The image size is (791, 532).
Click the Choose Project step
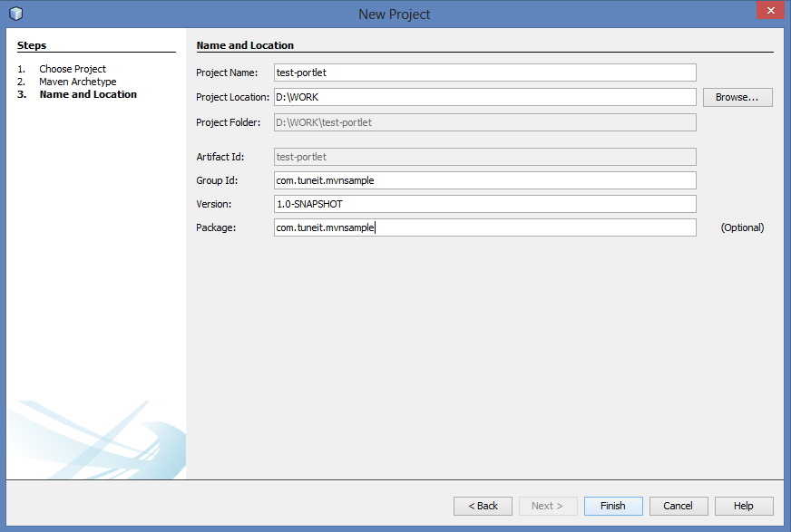pos(73,69)
